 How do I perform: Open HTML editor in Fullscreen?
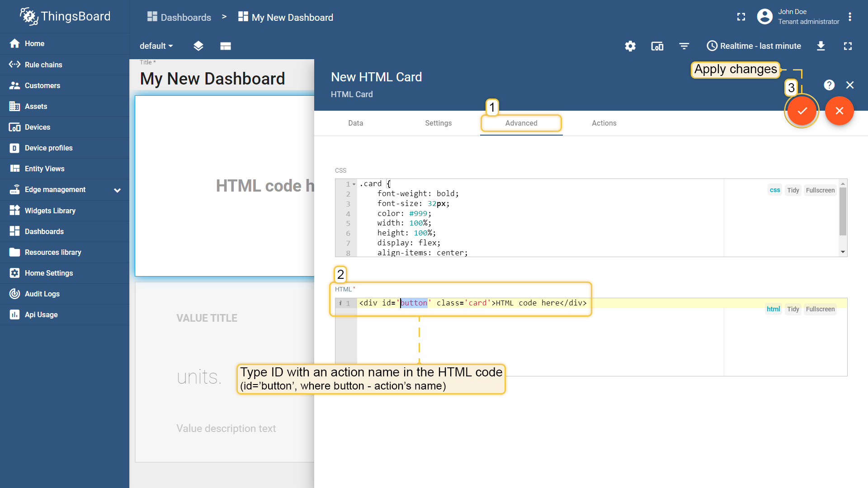820,309
